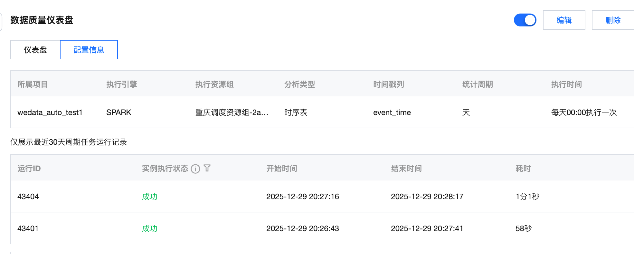
Task: Click the event_time timestamp column value
Action: [x=392, y=112]
